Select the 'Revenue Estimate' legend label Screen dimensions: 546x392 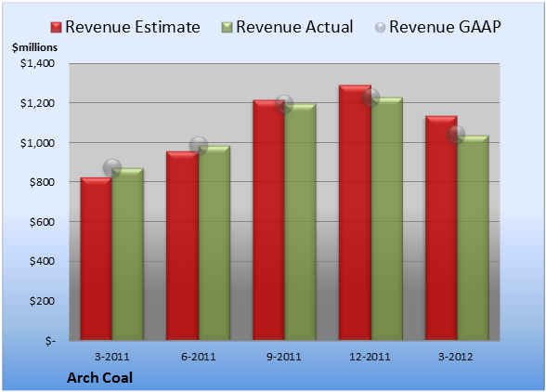(133, 27)
